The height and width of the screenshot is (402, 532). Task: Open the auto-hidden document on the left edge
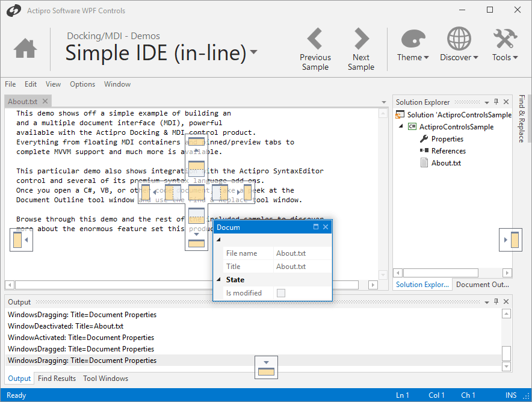(x=21, y=240)
